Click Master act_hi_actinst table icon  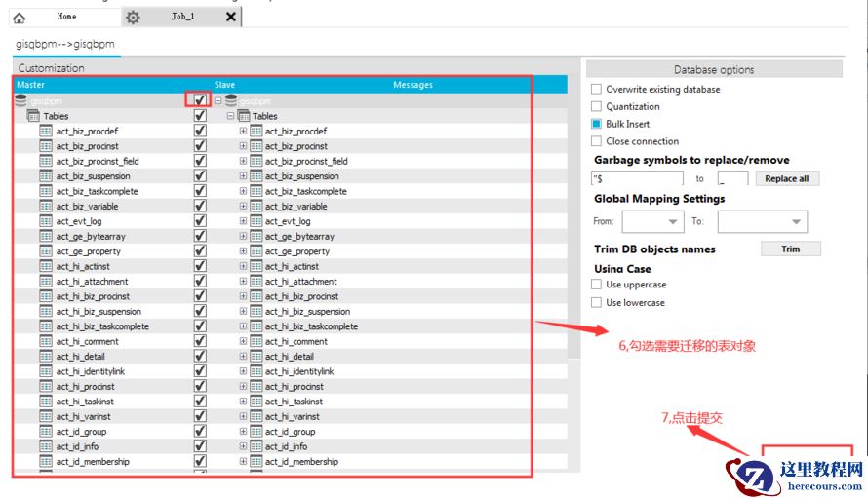[x=46, y=266]
